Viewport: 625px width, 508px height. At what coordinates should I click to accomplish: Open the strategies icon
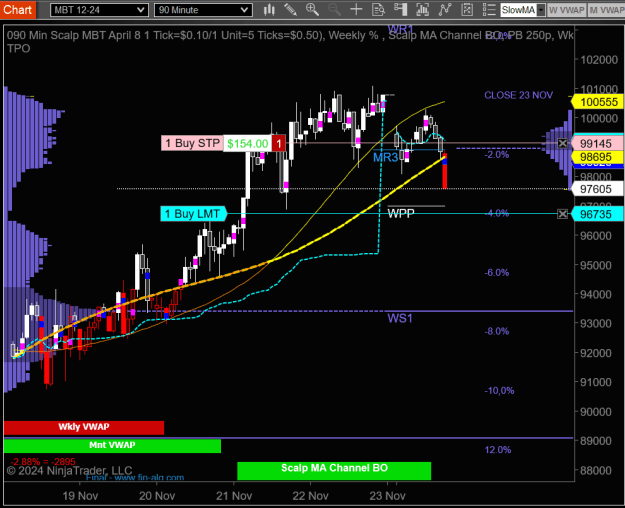coord(467,10)
